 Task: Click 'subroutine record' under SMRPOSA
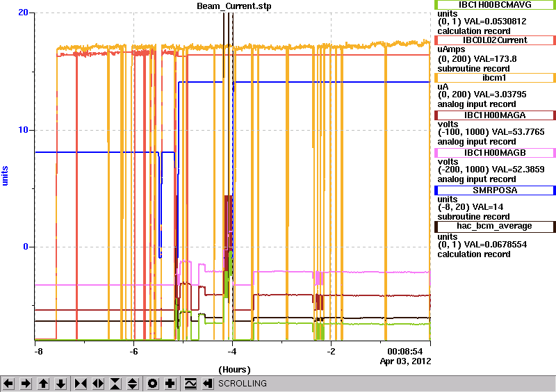pyautogui.click(x=473, y=216)
